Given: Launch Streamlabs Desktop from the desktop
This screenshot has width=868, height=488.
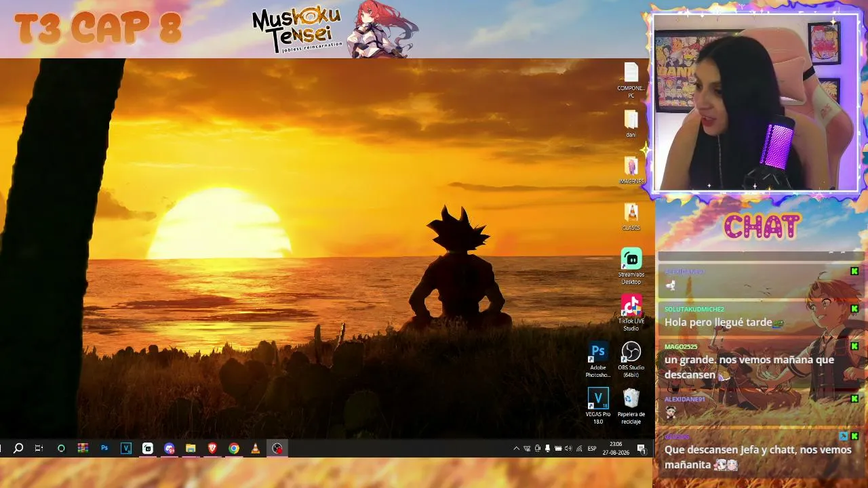Looking at the screenshot, I should 631,267.
